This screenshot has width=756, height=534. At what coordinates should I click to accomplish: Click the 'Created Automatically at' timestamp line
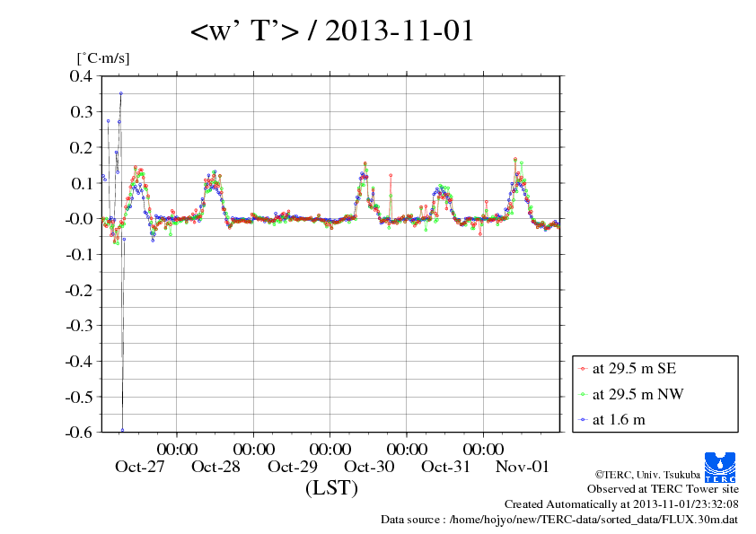point(621,504)
